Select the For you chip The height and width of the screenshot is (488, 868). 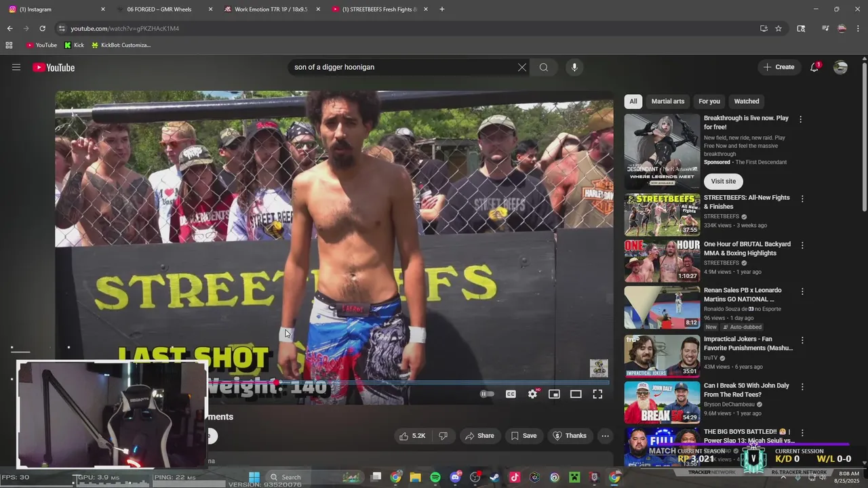709,101
